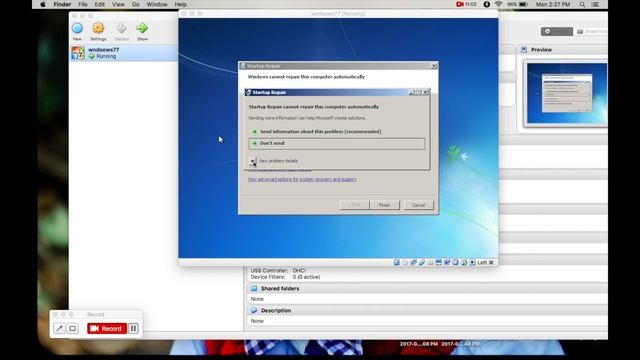Open advanced options for system recovery link
The width and height of the screenshot is (640, 360).
pos(302,179)
